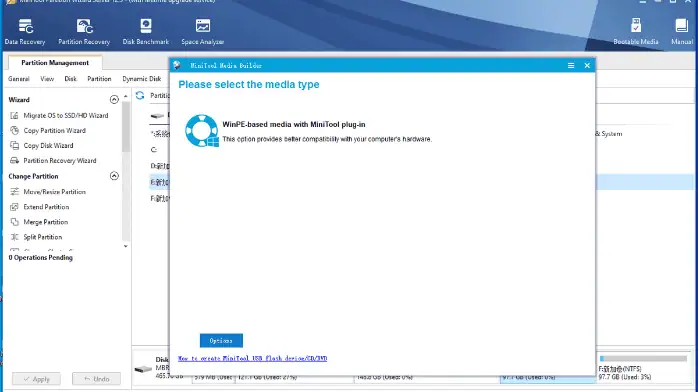Click Partition Recovery Wizard sidebar icon
698x392 pixels.
[x=14, y=161]
